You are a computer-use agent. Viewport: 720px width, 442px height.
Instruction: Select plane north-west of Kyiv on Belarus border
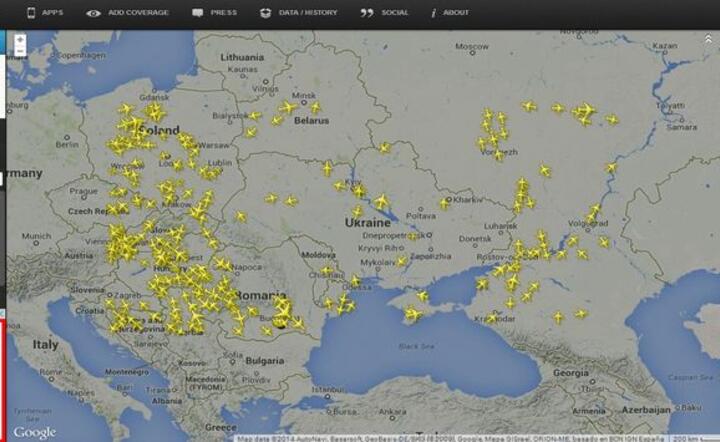click(x=327, y=168)
